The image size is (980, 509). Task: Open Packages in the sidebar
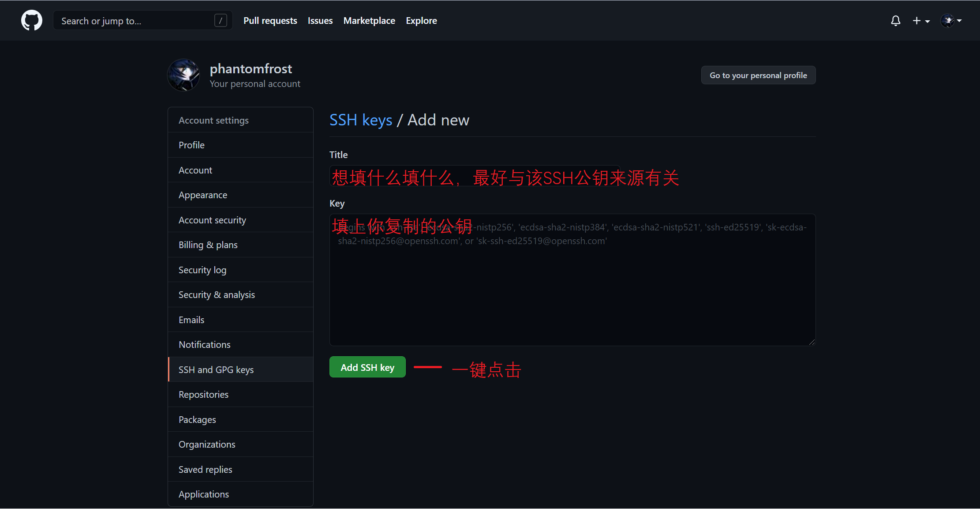pos(240,420)
